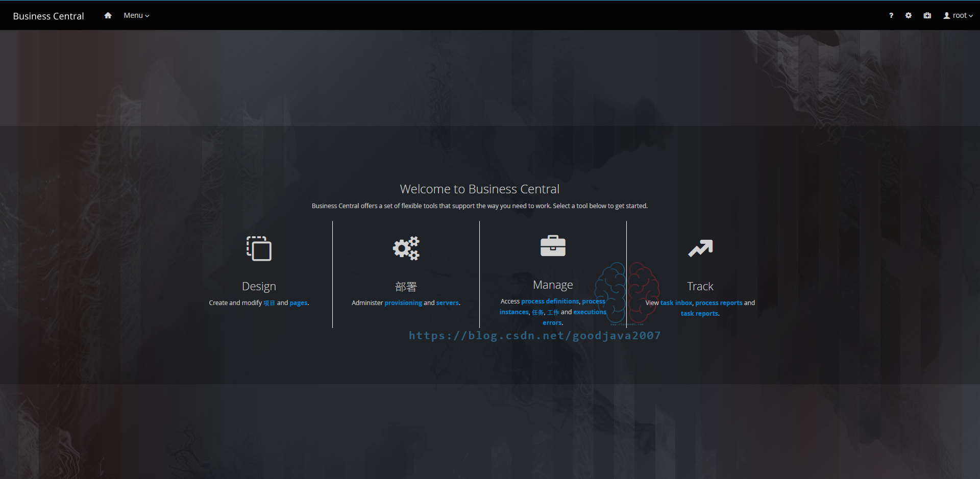Open the Manage heading
Screen dimensions: 980x479
[553, 285]
